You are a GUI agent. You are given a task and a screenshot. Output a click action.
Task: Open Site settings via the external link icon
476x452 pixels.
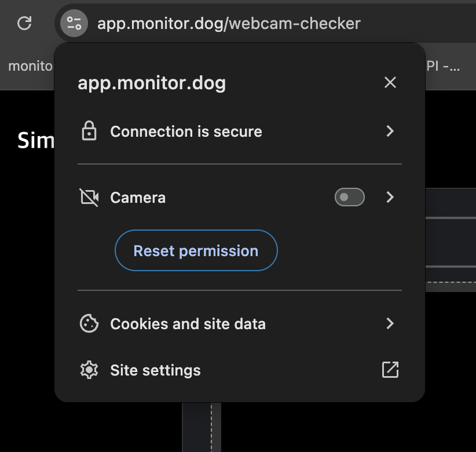click(x=390, y=369)
